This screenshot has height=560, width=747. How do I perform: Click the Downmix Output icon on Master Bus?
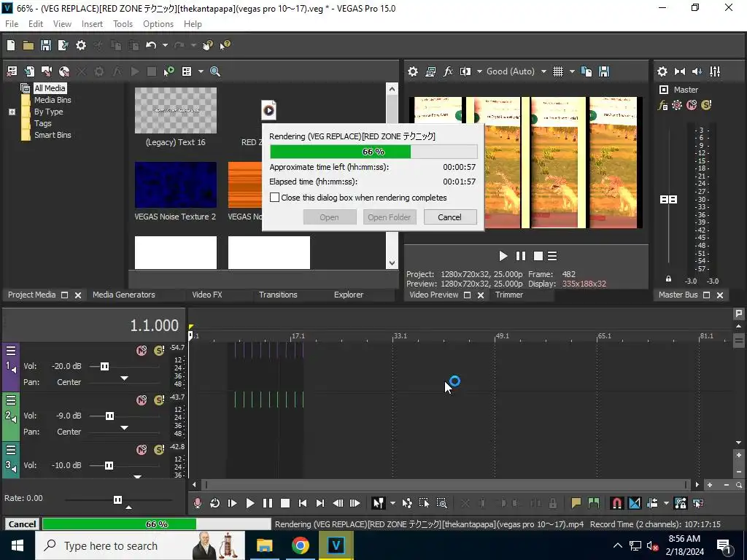coord(680,71)
